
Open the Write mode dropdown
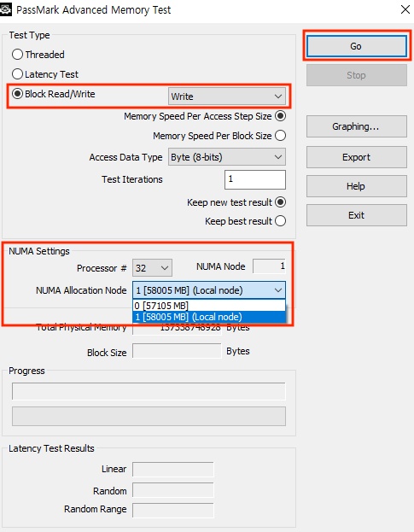point(227,96)
